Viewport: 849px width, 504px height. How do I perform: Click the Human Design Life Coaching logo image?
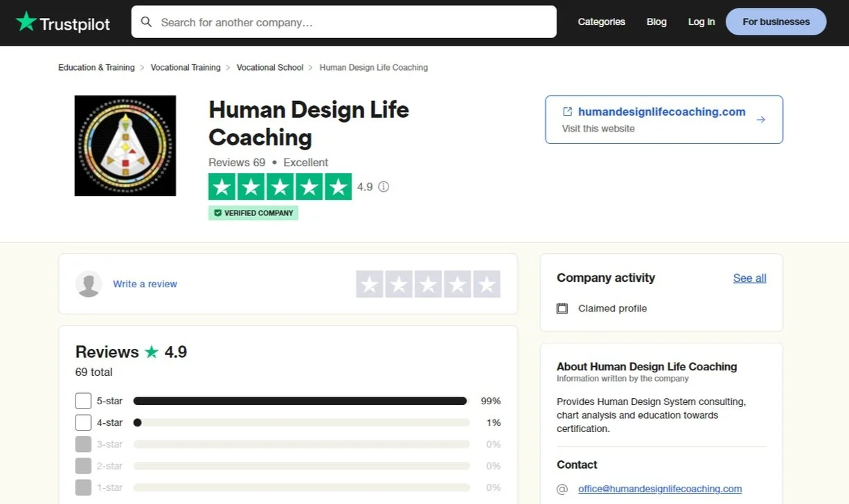coord(125,145)
